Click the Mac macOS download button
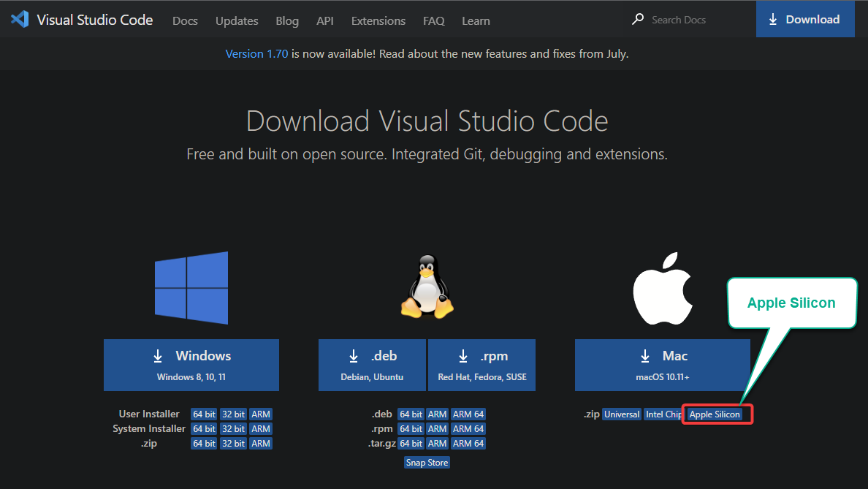868x489 pixels. tap(663, 365)
